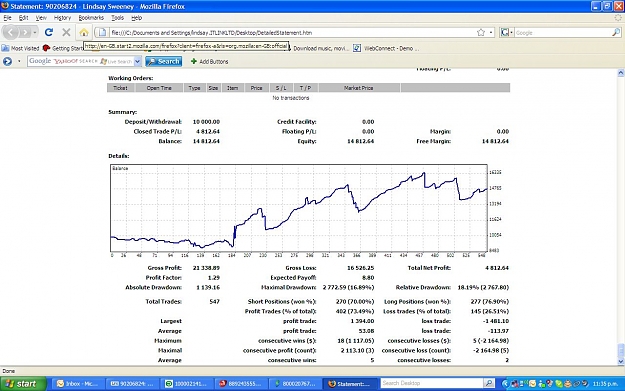Open the View menu
Image resolution: width=625 pixels, height=391 pixels.
pyautogui.click(x=41, y=18)
